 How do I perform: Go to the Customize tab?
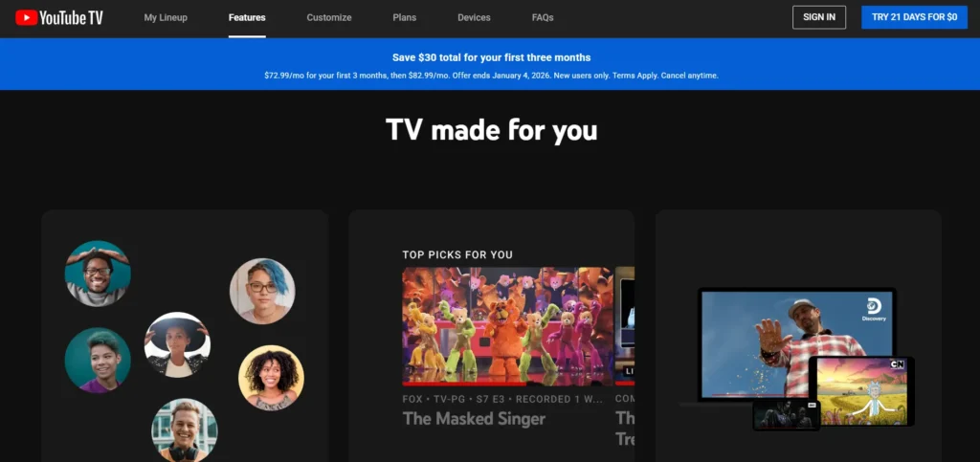pos(329,17)
